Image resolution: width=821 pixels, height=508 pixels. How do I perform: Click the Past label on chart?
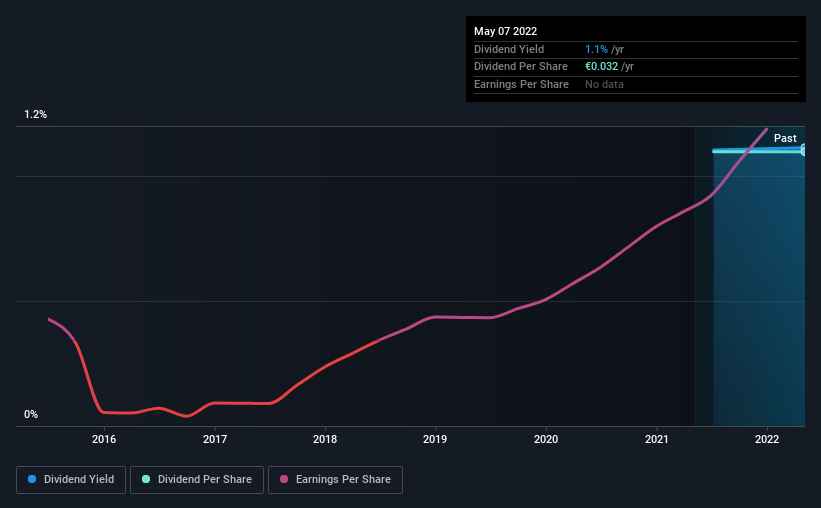tap(785, 138)
